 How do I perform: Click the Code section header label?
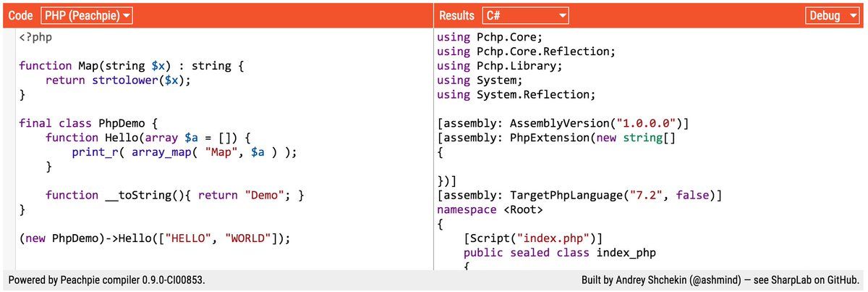tap(20, 15)
